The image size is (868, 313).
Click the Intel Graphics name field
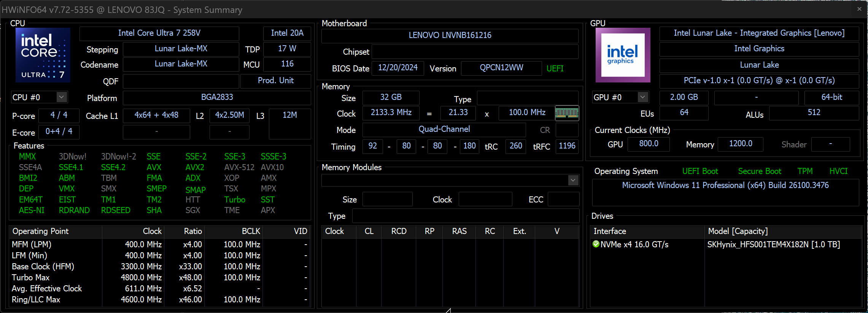[x=759, y=49]
